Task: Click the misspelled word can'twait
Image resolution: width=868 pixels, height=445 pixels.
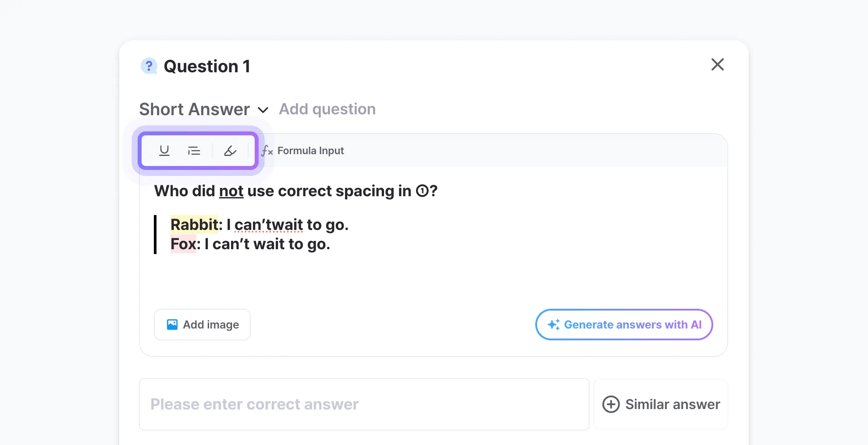Action: click(x=268, y=225)
